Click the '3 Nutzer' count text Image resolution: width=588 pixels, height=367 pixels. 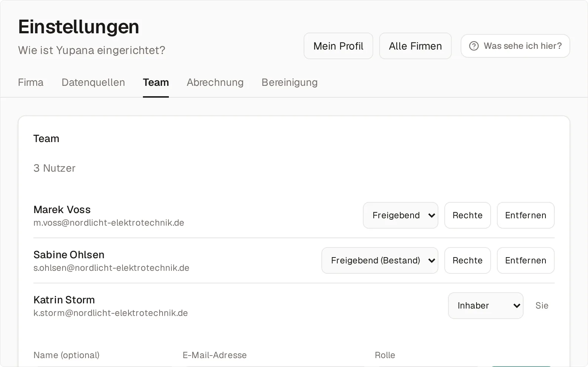54,168
